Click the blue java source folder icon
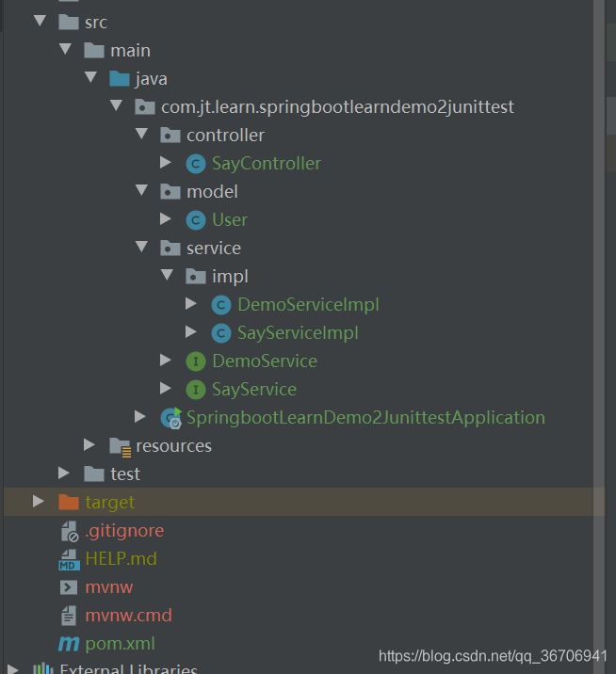 point(120,79)
